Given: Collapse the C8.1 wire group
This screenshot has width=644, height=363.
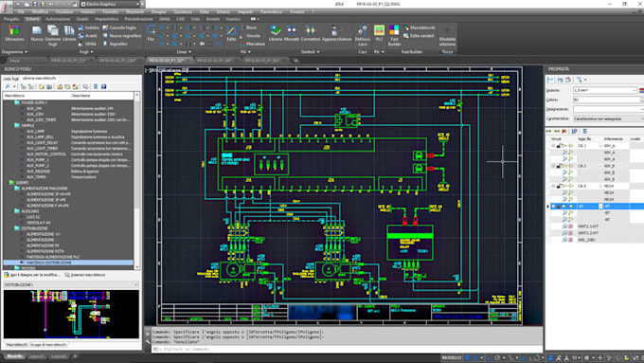Looking at the screenshot, I should [553, 146].
